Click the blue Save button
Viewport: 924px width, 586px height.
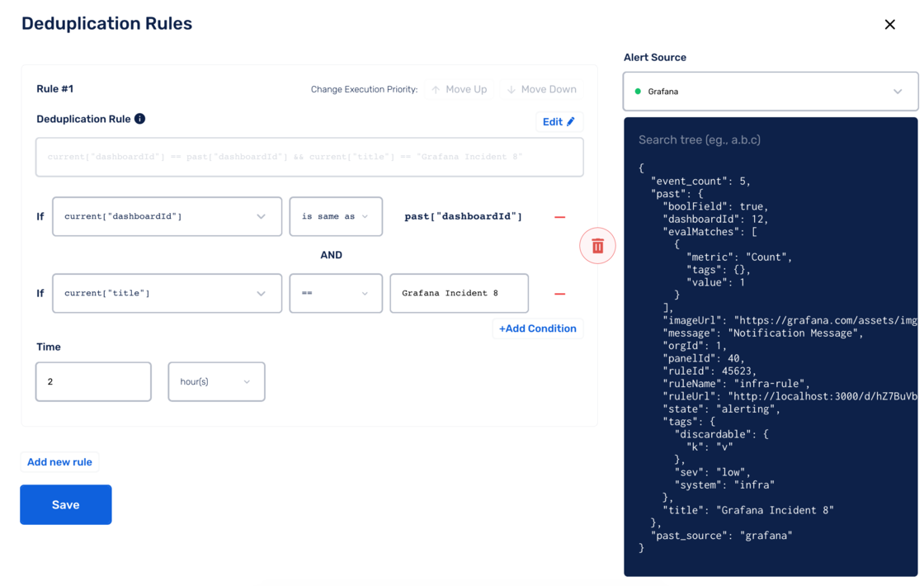pyautogui.click(x=65, y=504)
